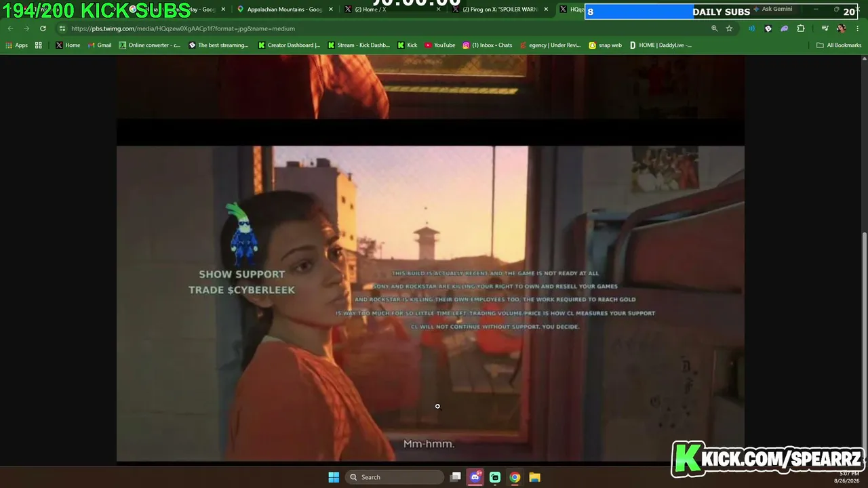Image resolution: width=868 pixels, height=488 pixels.
Task: Switch to the Pirog on X SPOILER tab
Action: point(500,9)
